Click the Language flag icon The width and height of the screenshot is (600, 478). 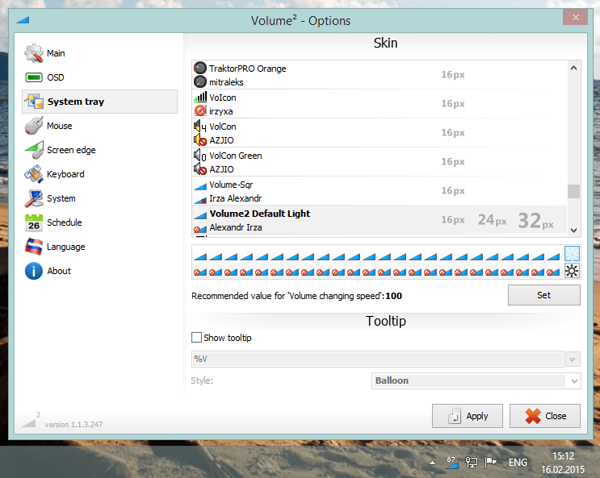point(34,247)
